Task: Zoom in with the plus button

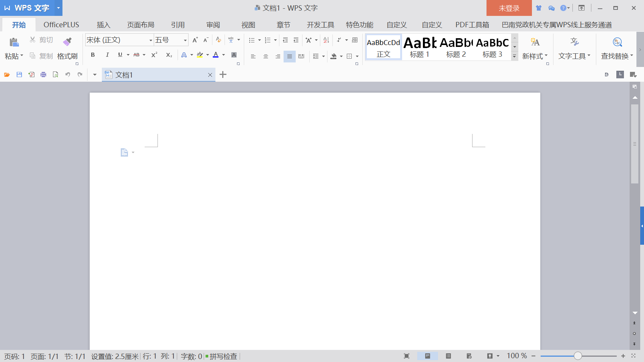Action: [623, 356]
